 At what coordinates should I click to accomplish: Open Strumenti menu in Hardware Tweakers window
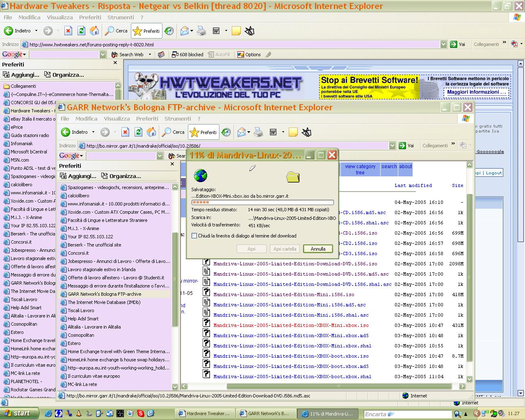121,17
